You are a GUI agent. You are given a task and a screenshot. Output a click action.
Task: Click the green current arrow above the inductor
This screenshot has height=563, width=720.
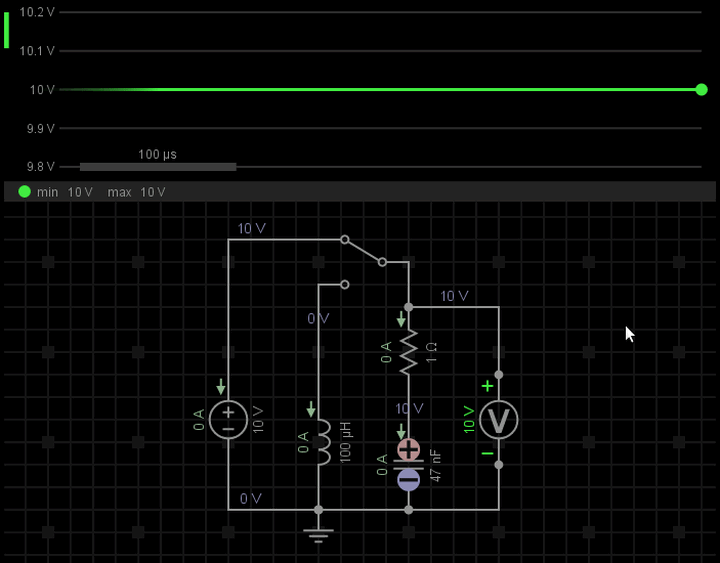coord(312,409)
